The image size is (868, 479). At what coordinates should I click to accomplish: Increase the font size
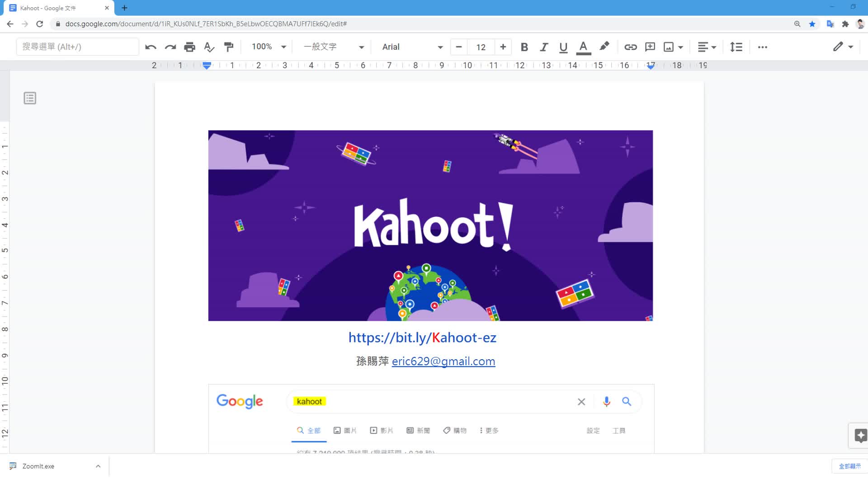click(x=503, y=47)
